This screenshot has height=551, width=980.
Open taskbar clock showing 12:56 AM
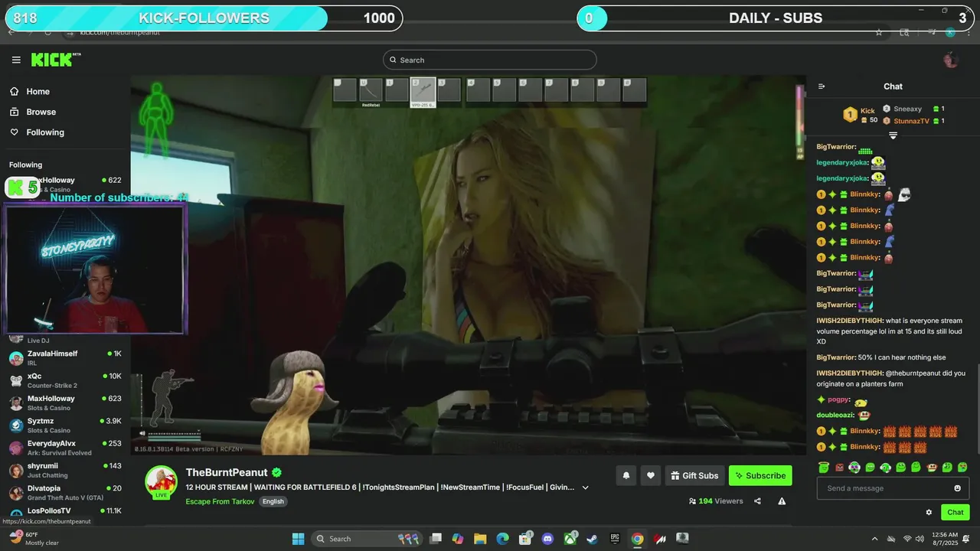tap(946, 539)
